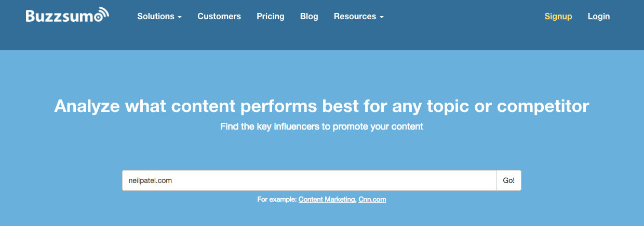Click the word Analyze in the headline

[x=87, y=106]
